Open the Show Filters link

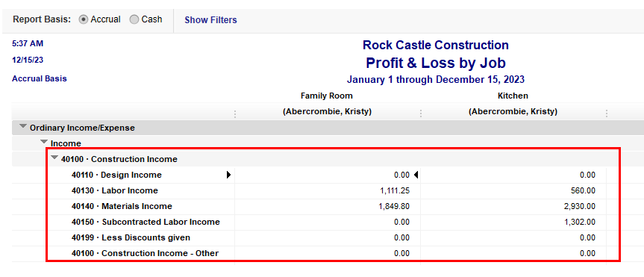(210, 20)
